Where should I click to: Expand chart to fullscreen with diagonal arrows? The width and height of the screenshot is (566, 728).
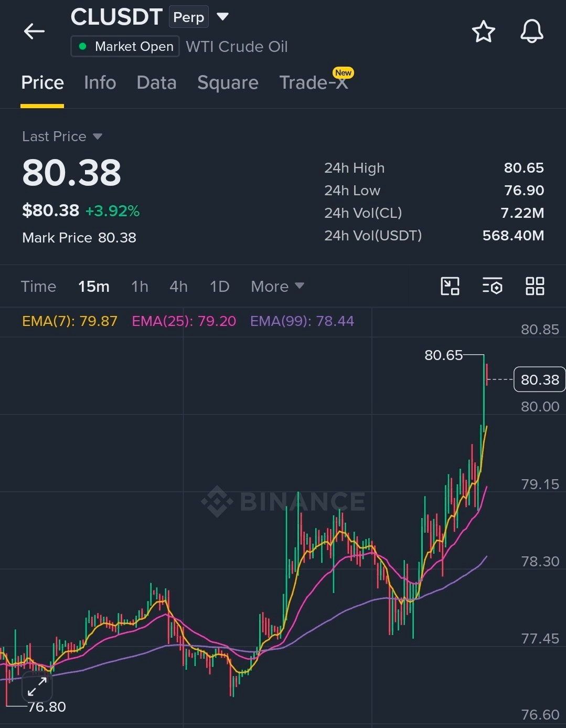(37, 687)
